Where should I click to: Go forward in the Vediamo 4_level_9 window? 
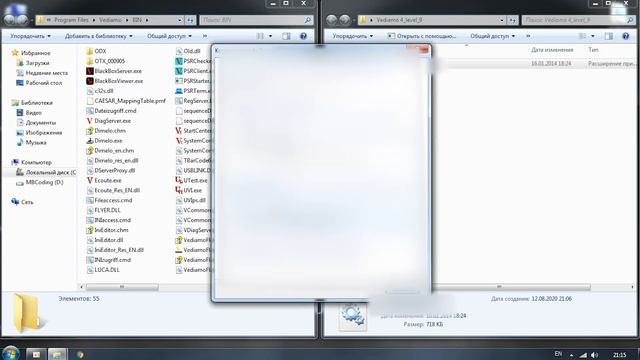(x=345, y=20)
